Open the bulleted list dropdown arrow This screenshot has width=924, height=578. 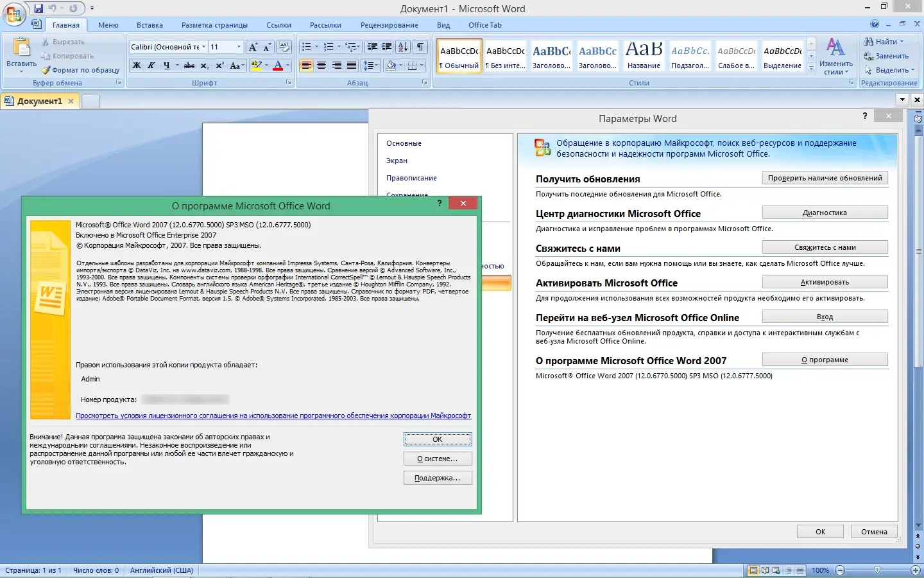[x=316, y=47]
